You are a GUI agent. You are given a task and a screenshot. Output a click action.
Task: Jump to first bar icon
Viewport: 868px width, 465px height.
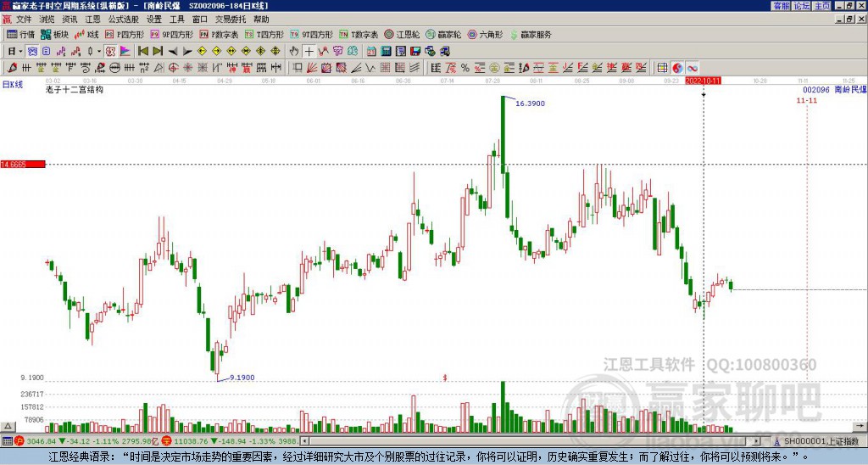click(142, 52)
